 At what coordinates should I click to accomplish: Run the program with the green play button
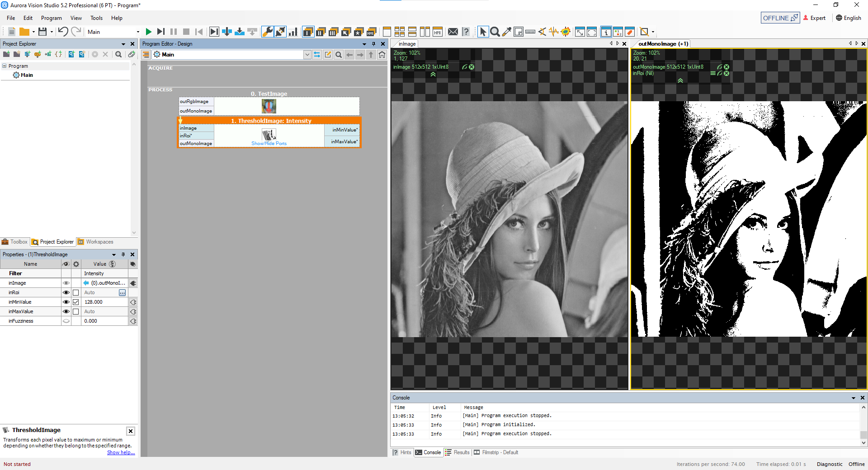pyautogui.click(x=148, y=32)
